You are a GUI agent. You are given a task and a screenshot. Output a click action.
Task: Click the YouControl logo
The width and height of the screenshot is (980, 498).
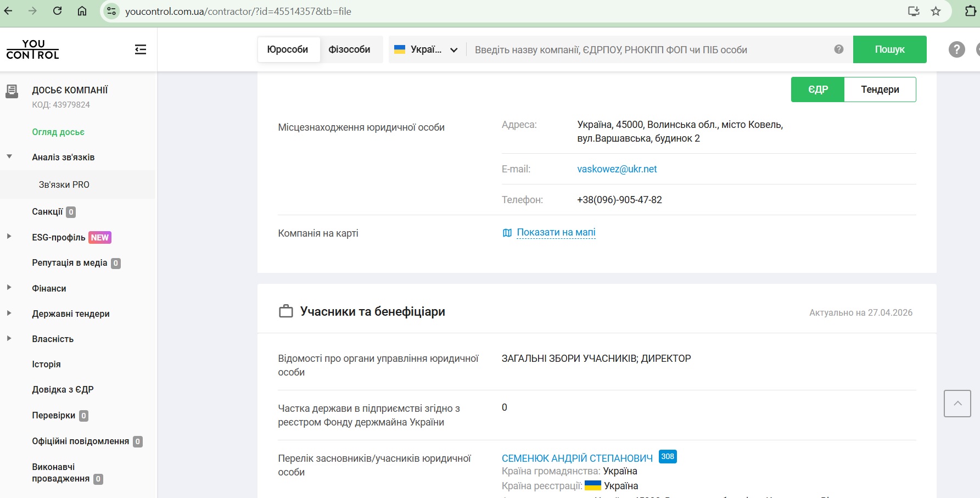point(33,49)
